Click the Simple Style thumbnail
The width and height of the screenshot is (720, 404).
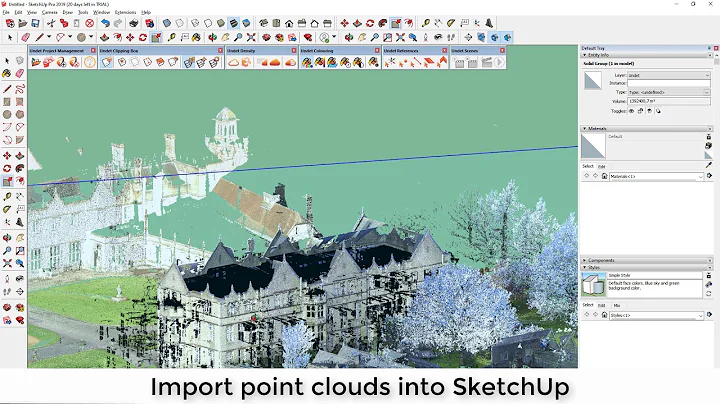click(593, 285)
